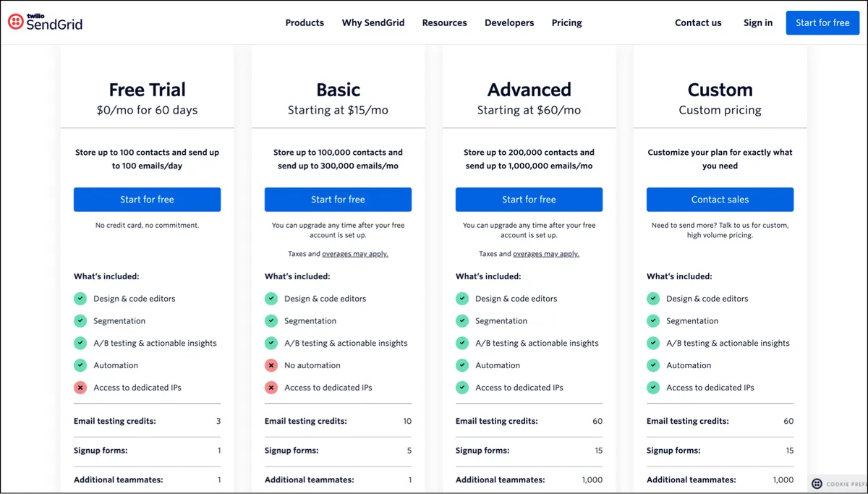Click '$0/mo for 60 days' text
The height and width of the screenshot is (494, 868).
point(147,111)
